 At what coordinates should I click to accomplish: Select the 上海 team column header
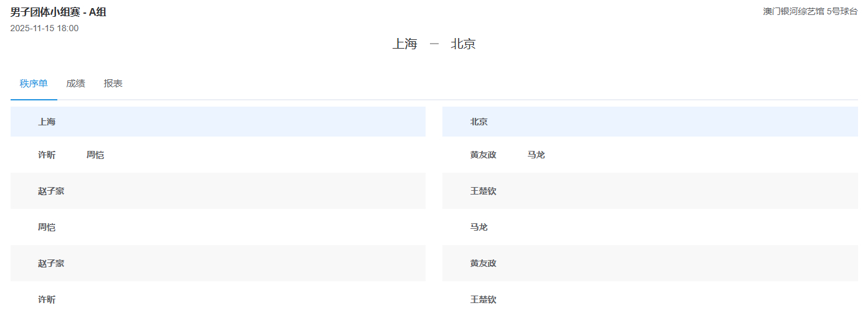(x=218, y=122)
